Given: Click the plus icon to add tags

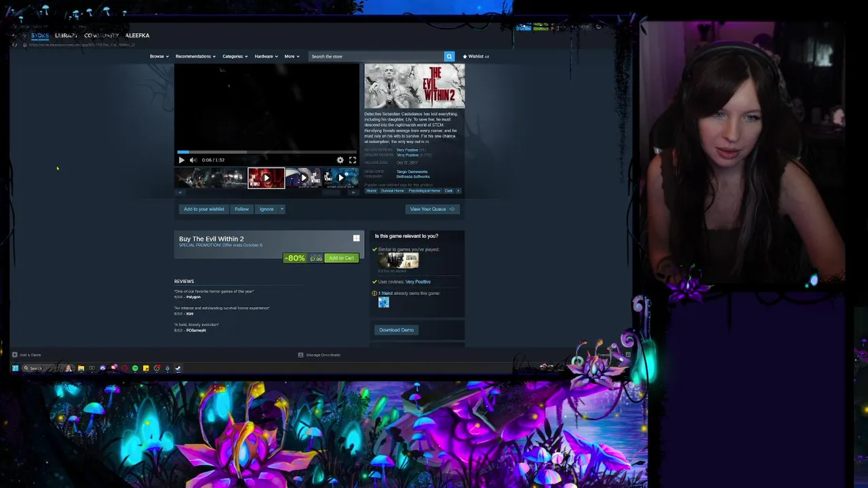Looking at the screenshot, I should 458,190.
